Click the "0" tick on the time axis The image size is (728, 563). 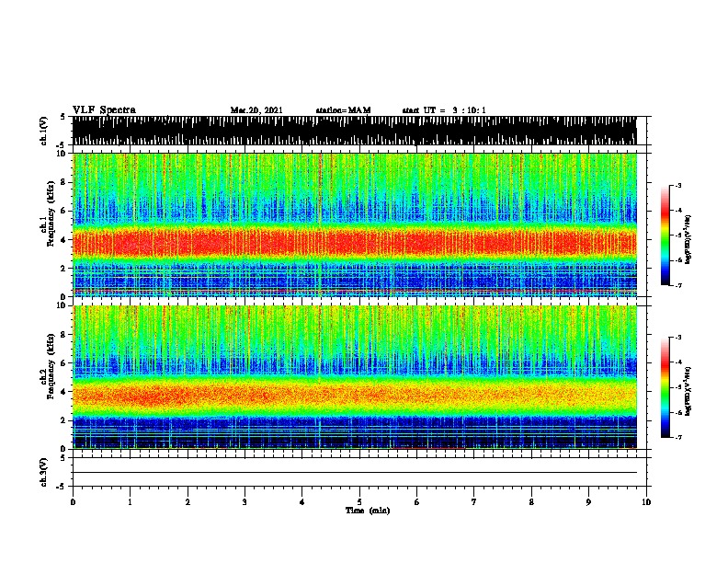click(73, 502)
